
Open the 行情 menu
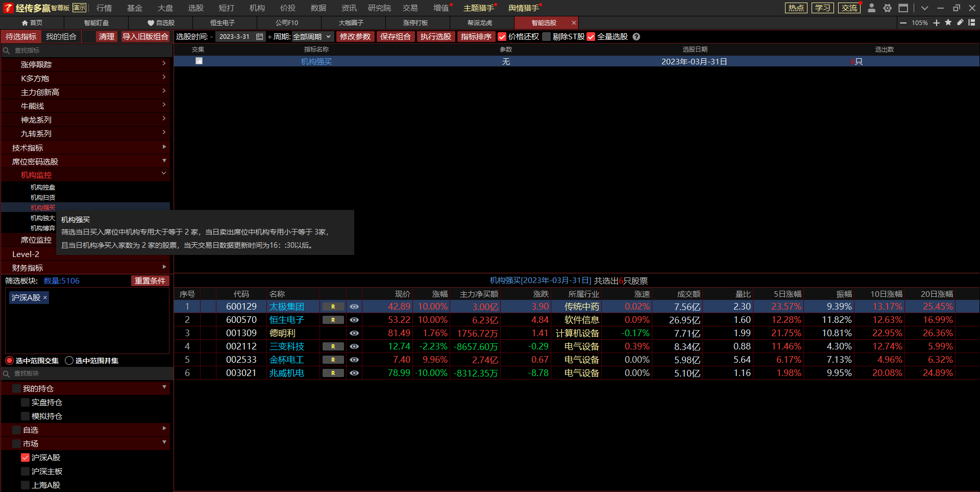tap(104, 8)
